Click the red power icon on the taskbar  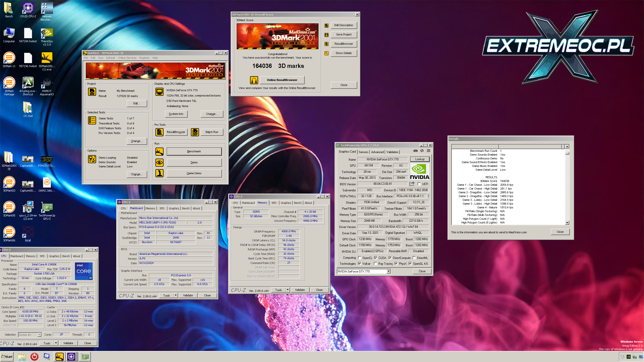(34, 356)
